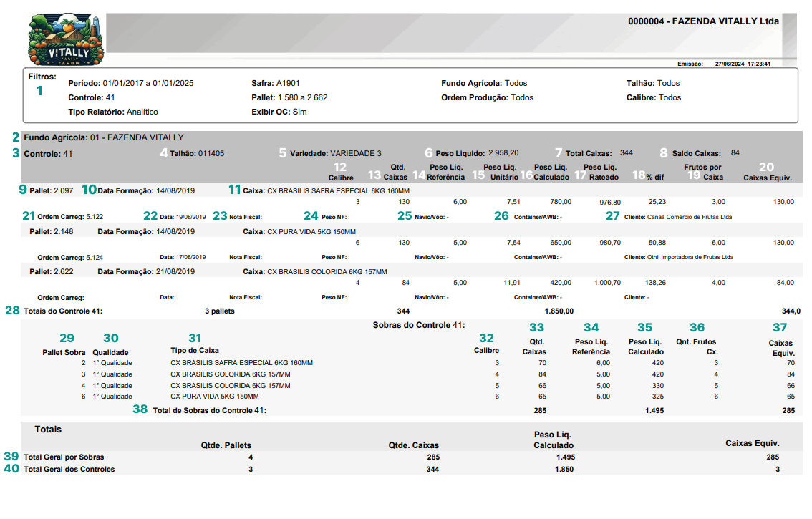812x519 pixels.
Task: Click the emission timestamp '27/06/2024 17:23:41'
Action: point(743,64)
